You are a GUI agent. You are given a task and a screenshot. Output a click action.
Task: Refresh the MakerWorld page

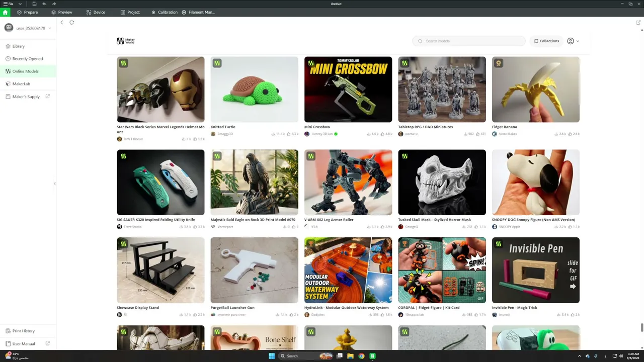coord(72,22)
